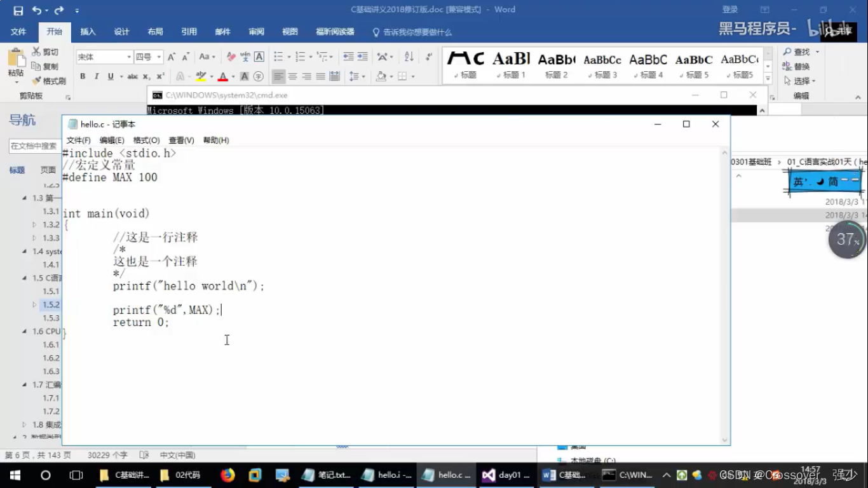Viewport: 868px width, 488px height.
Task: Open Notepad 文件(F) menu
Action: 79,140
